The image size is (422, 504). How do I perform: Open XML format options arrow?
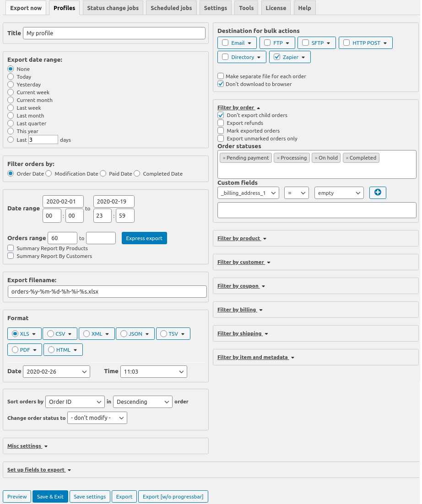(107, 334)
